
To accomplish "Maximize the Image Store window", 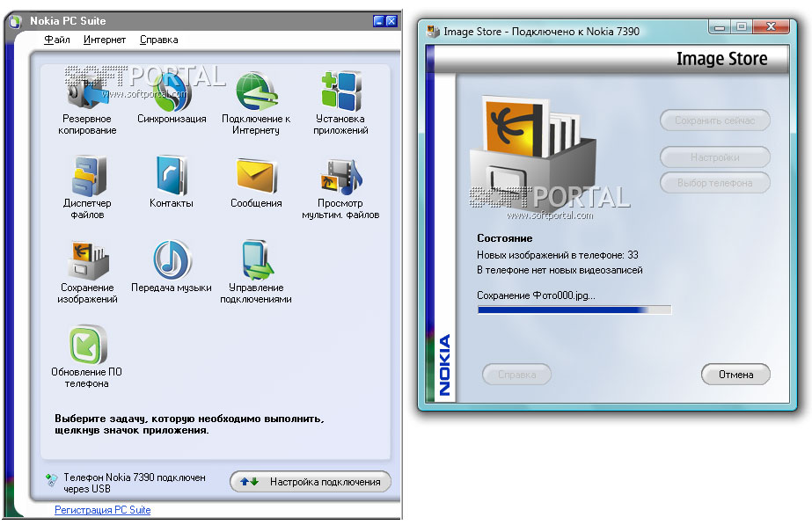I will click(x=742, y=26).
